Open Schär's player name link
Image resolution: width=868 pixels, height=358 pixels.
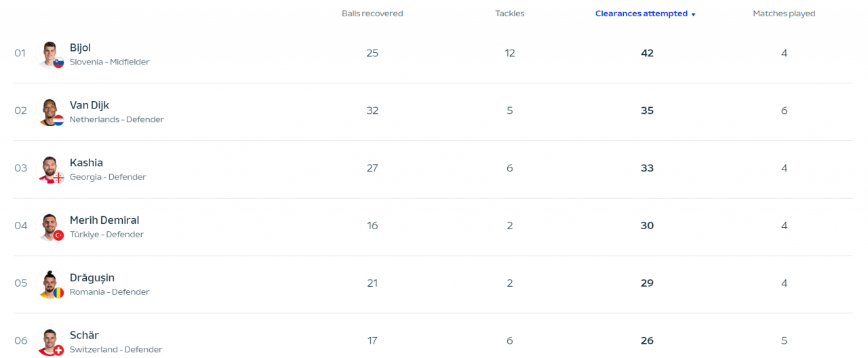coord(84,336)
